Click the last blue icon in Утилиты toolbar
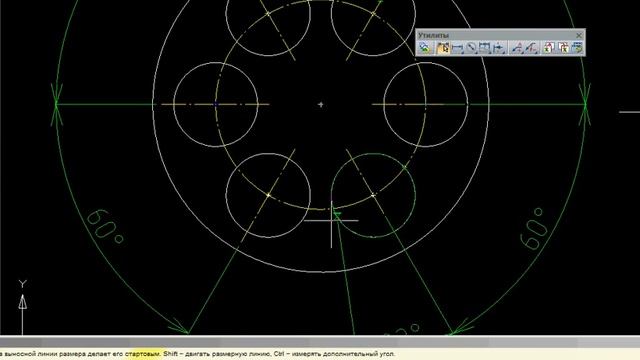This screenshot has width=640, height=360. click(577, 48)
